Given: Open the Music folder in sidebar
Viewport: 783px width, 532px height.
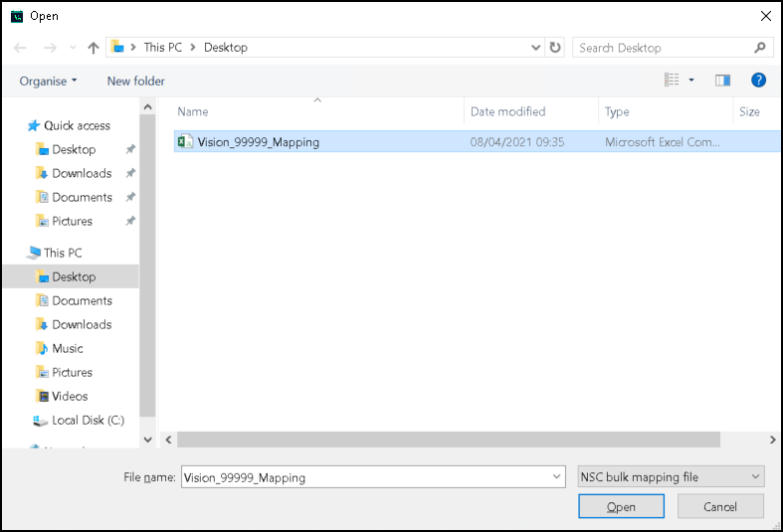Looking at the screenshot, I should 68,348.
